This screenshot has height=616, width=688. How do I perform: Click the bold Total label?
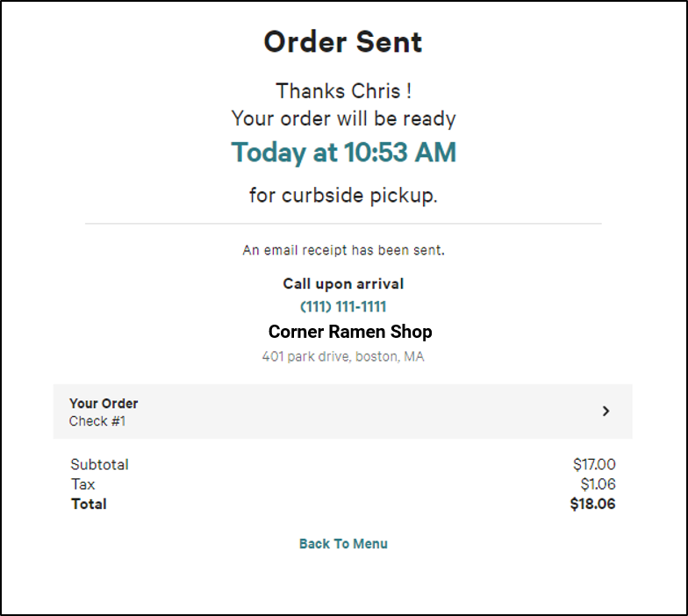coord(90,504)
